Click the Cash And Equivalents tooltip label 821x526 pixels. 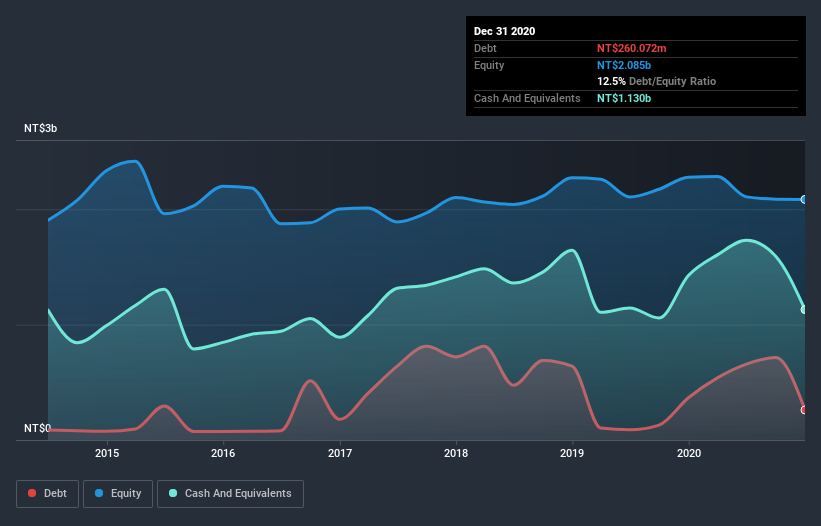(x=527, y=98)
